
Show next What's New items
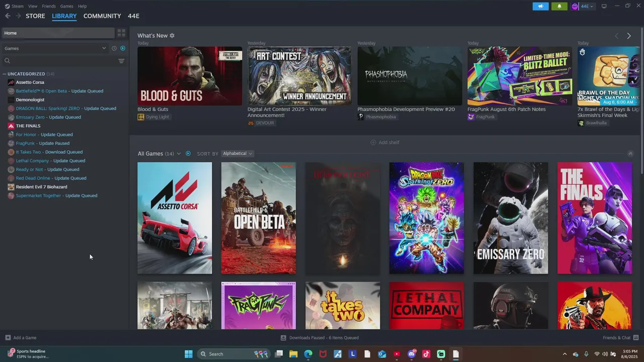click(x=629, y=36)
